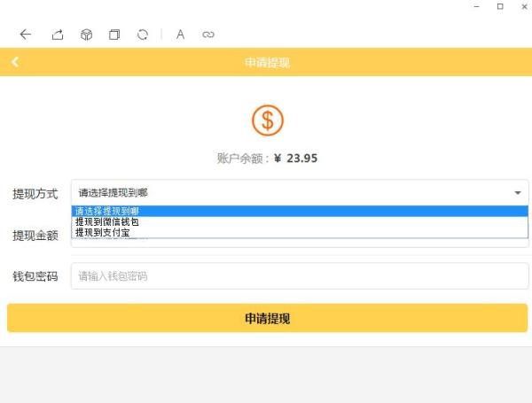Choose 提现到支付宝 option
Screen dimensions: 532x403
[300, 233]
